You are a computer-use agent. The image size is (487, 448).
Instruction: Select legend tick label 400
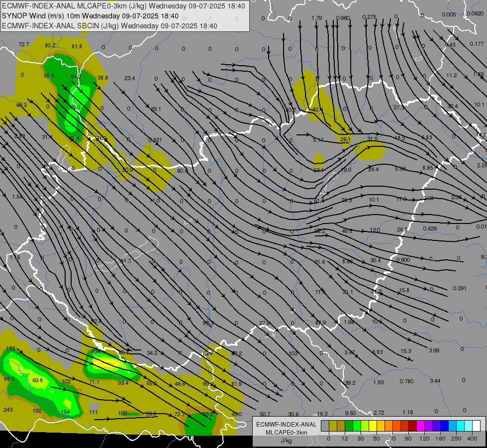click(472, 439)
